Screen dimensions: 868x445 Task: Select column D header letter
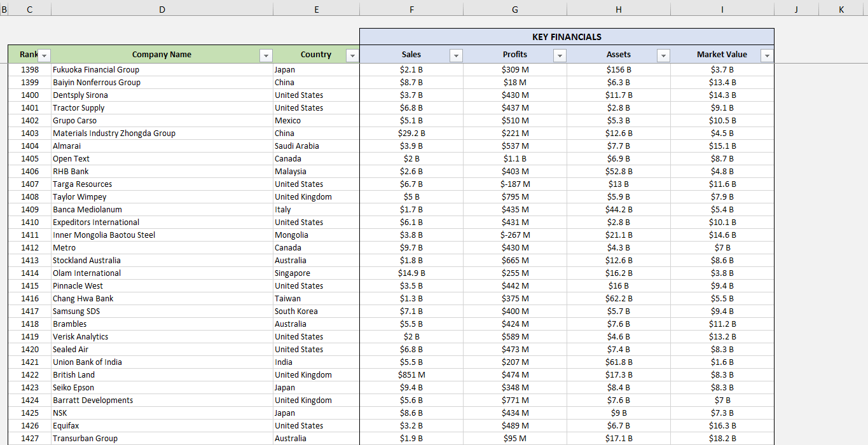162,9
